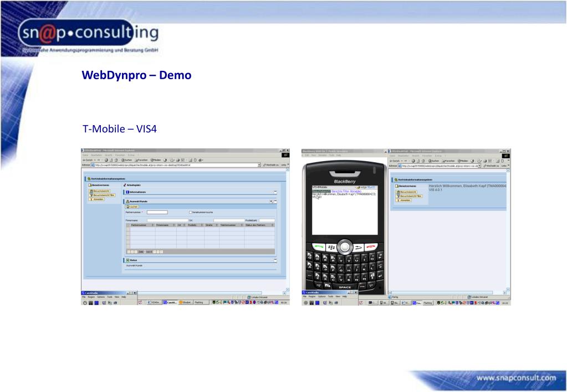Image resolution: width=567 pixels, height=392 pixels.
Task: Click Abmelden link on BlackBerry screen
Action: tap(356, 191)
